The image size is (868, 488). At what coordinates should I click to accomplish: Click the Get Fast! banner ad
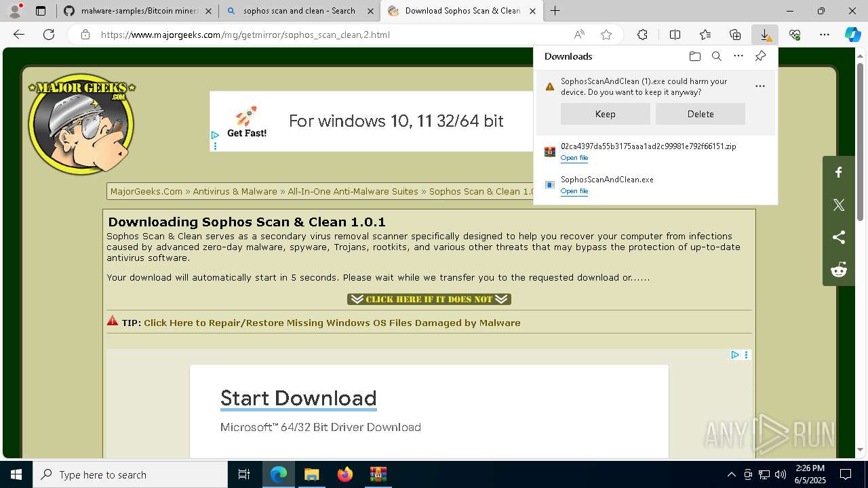tap(372, 121)
